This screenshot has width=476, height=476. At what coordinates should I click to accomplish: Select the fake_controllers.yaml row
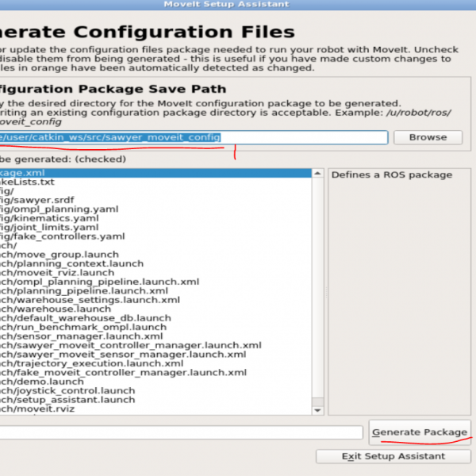tap(155, 236)
